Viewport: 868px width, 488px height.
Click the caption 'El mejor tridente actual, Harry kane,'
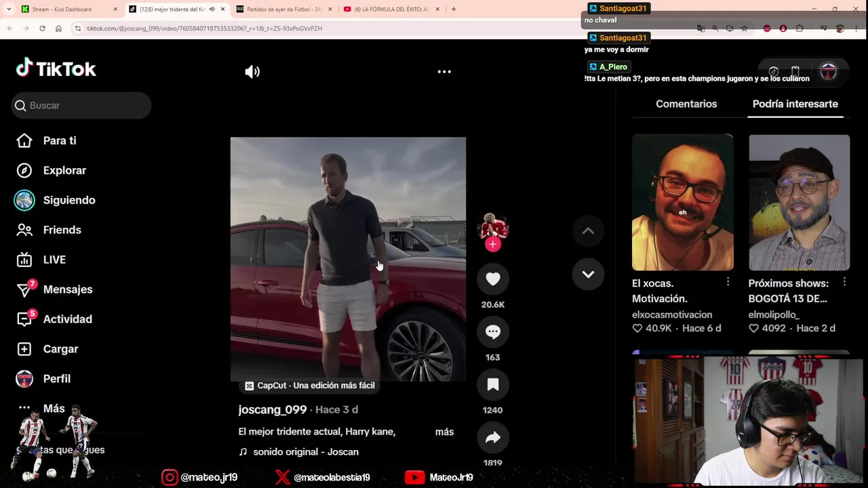click(317, 432)
